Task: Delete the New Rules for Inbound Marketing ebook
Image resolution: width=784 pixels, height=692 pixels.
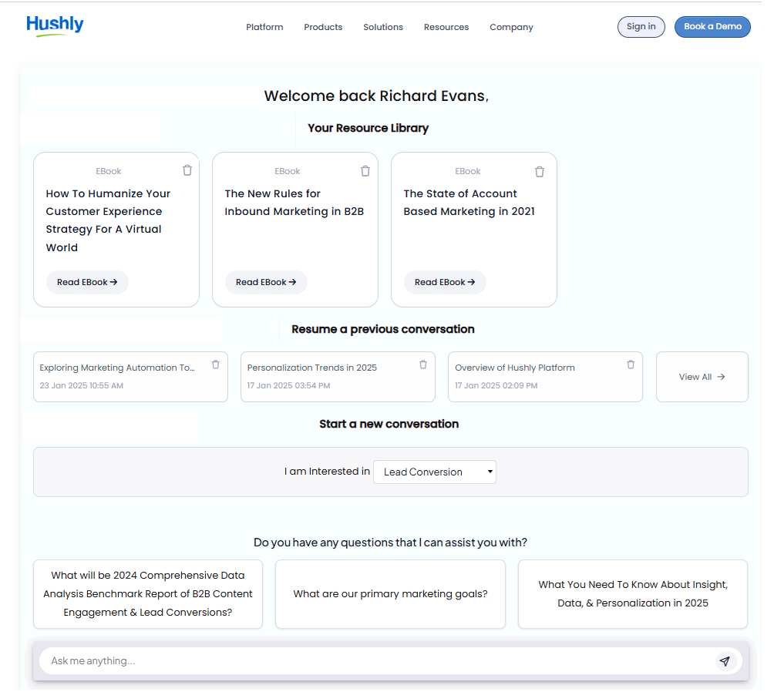Action: point(365,171)
